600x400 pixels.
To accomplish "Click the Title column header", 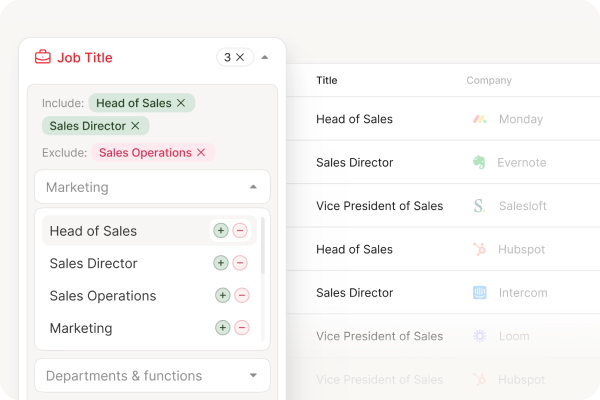I will (327, 80).
